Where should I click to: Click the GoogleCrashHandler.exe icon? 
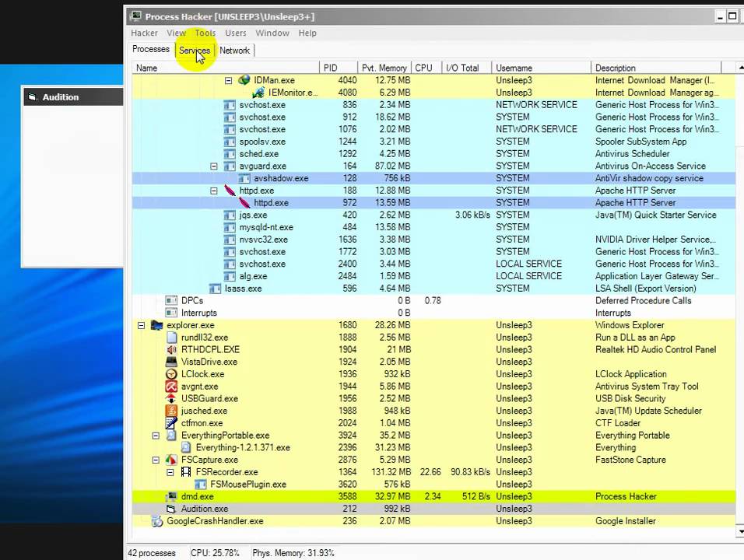click(x=156, y=521)
